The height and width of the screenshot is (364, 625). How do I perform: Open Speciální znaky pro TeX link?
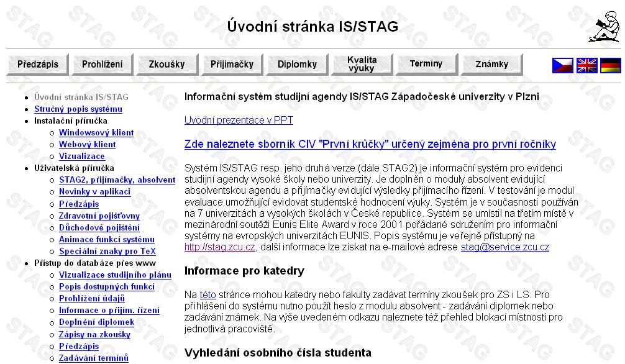107,251
